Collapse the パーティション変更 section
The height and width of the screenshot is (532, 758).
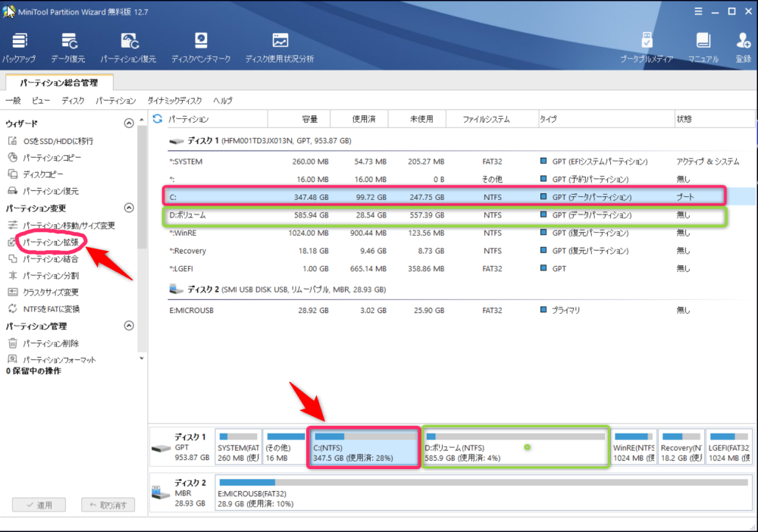(x=129, y=208)
